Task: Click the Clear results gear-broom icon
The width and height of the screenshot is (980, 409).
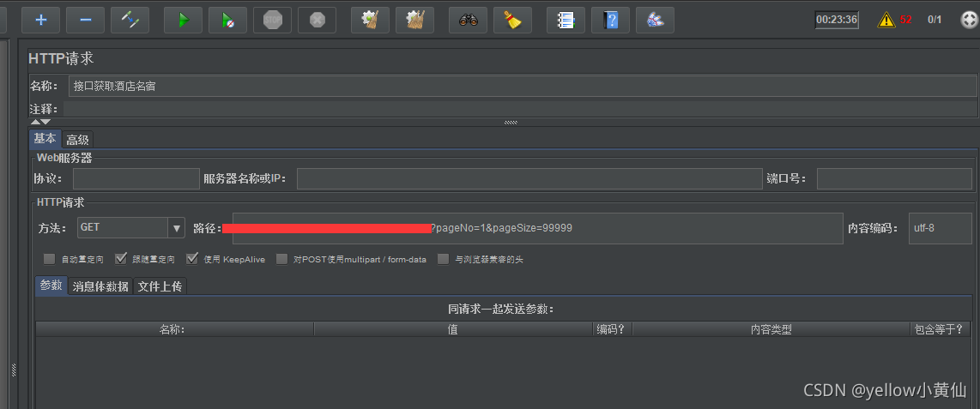Action: tap(370, 20)
